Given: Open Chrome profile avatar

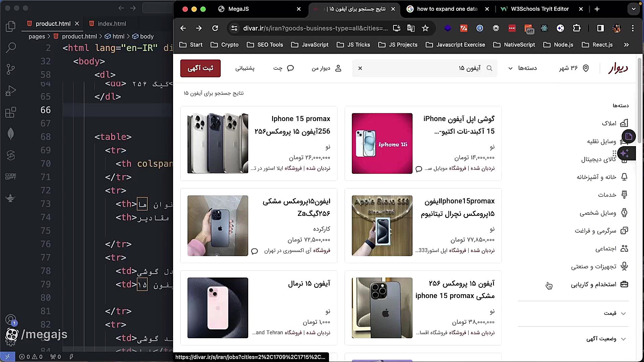Looking at the screenshot, I should [616, 28].
